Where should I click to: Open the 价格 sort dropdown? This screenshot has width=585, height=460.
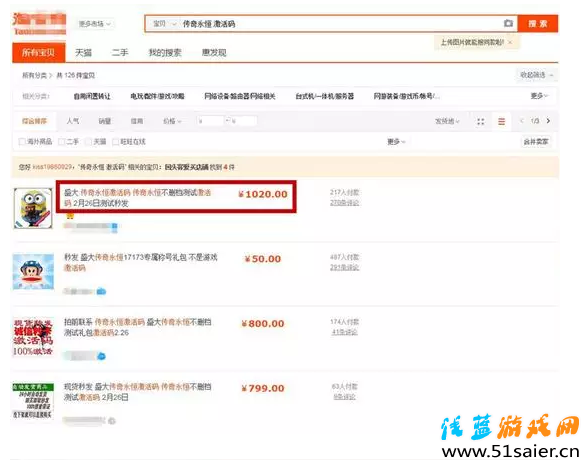pyautogui.click(x=172, y=121)
